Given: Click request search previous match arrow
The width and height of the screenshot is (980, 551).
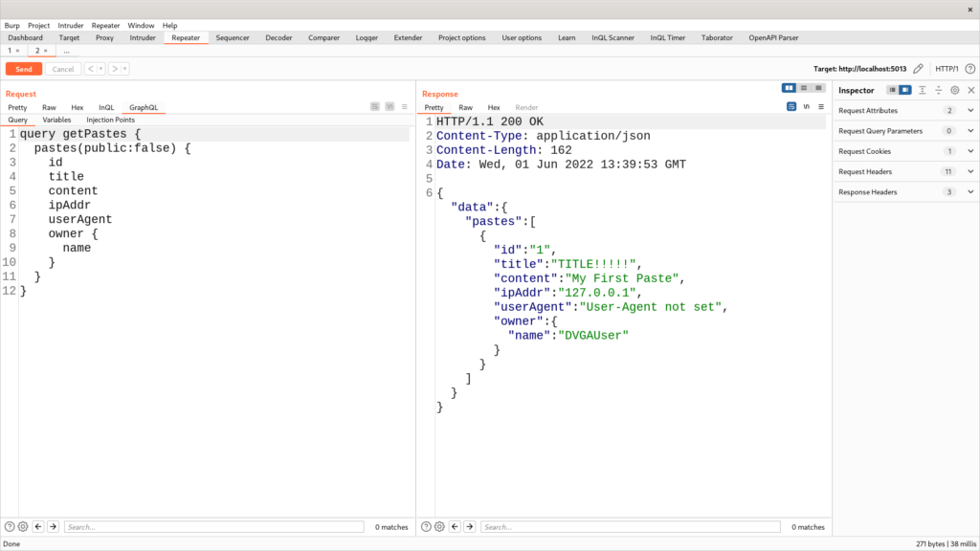Looking at the screenshot, I should 37,526.
